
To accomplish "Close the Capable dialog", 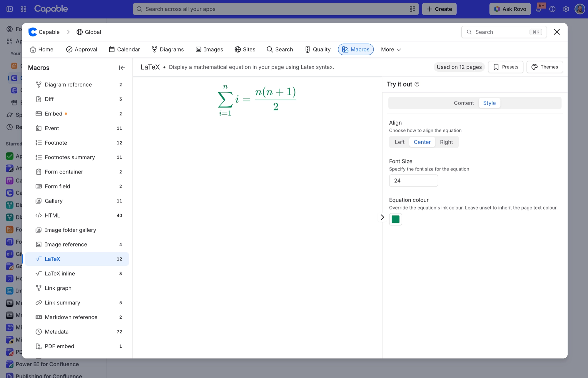I will click(x=557, y=32).
